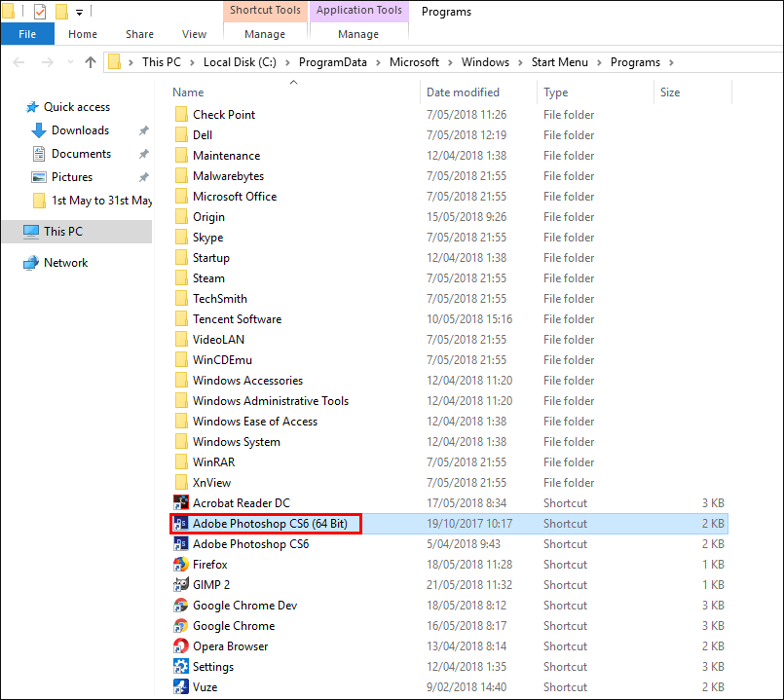Click the Network icon in sidebar
784x700 pixels.
point(31,263)
